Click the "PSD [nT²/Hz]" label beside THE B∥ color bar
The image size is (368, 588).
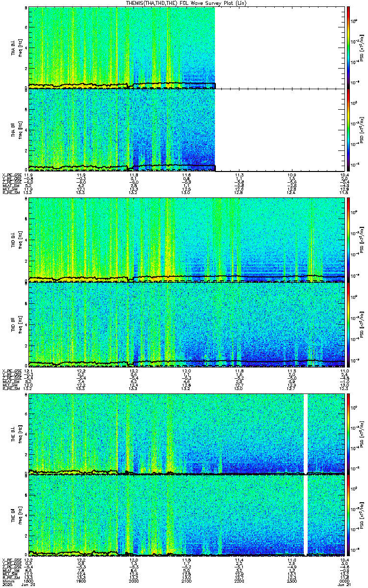361,514
